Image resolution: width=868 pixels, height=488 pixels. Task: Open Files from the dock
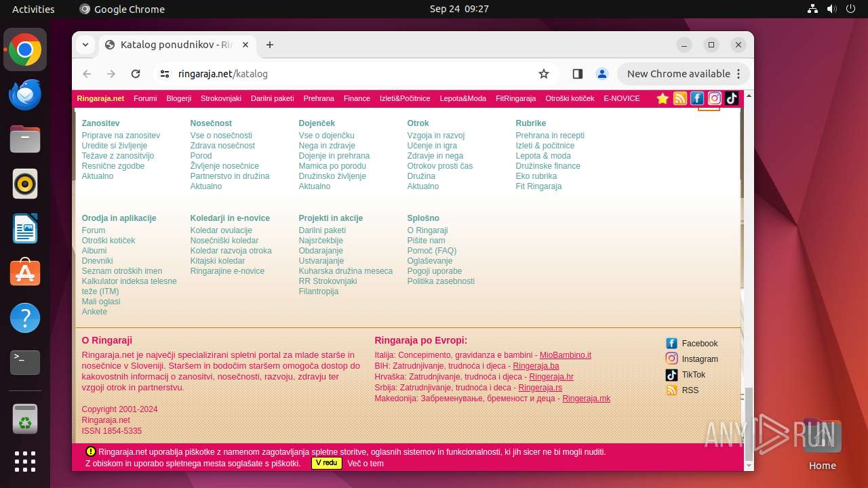click(25, 140)
